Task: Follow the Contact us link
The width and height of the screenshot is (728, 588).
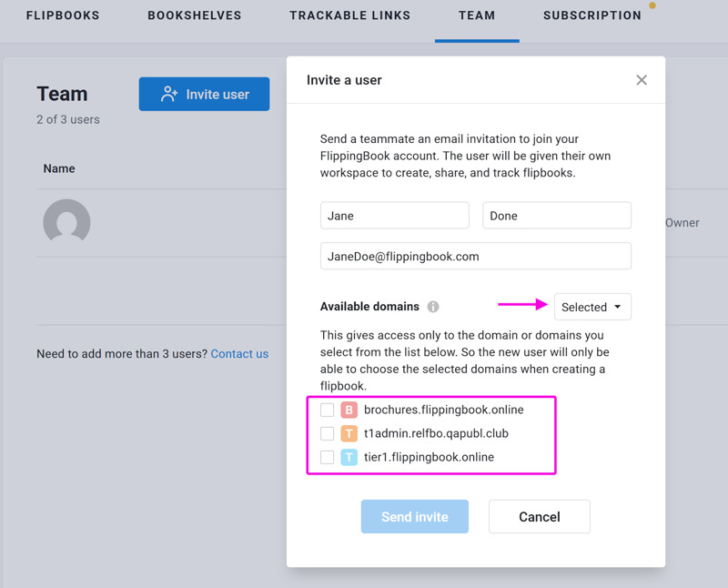Action: click(x=239, y=354)
